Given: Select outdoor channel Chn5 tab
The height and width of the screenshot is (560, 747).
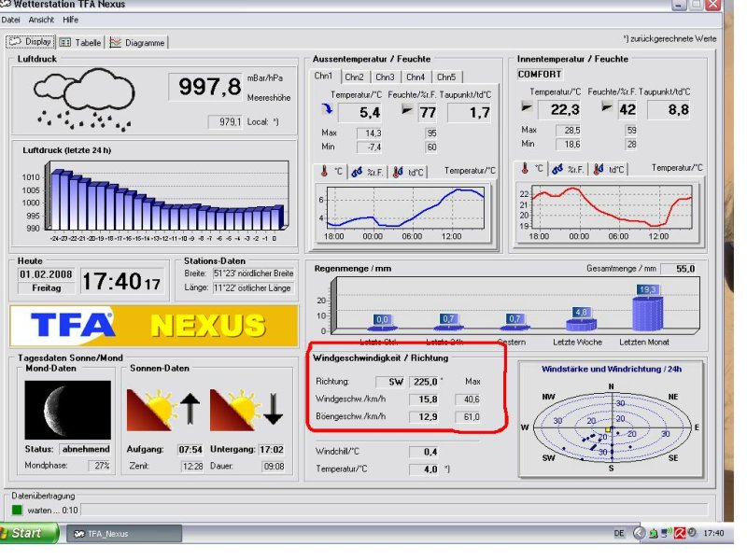Looking at the screenshot, I should tap(446, 77).
